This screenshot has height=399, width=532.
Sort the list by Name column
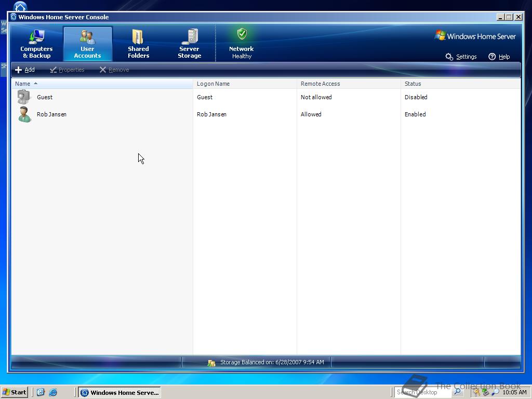[102, 84]
